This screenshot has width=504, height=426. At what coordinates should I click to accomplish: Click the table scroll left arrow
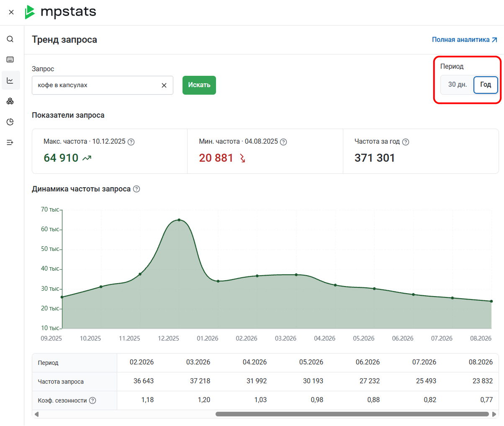tap(36, 414)
